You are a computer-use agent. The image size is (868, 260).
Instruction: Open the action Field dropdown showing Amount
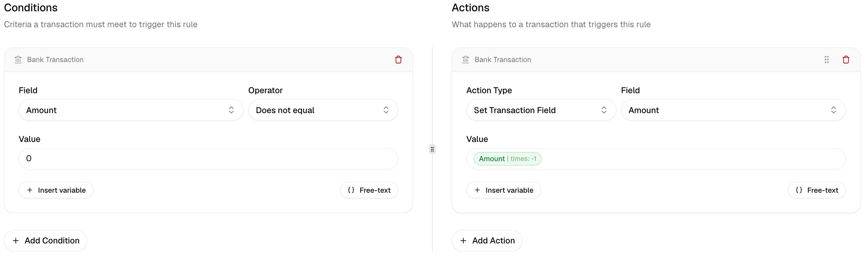(x=733, y=110)
